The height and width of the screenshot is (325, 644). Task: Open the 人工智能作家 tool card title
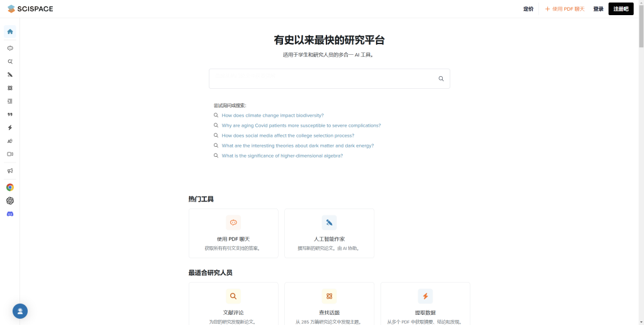coord(329,239)
